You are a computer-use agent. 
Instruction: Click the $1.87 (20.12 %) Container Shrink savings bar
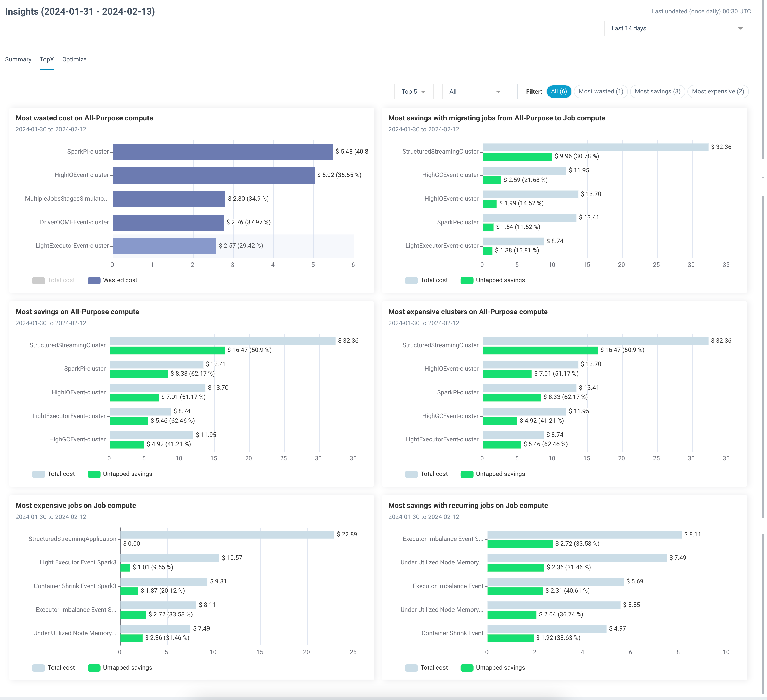(129, 591)
